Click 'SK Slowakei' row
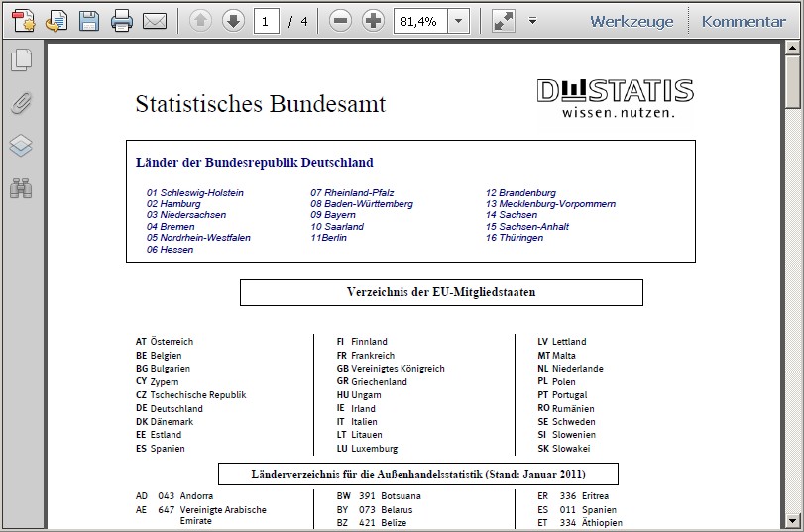Image resolution: width=804 pixels, height=532 pixels. coord(564,449)
